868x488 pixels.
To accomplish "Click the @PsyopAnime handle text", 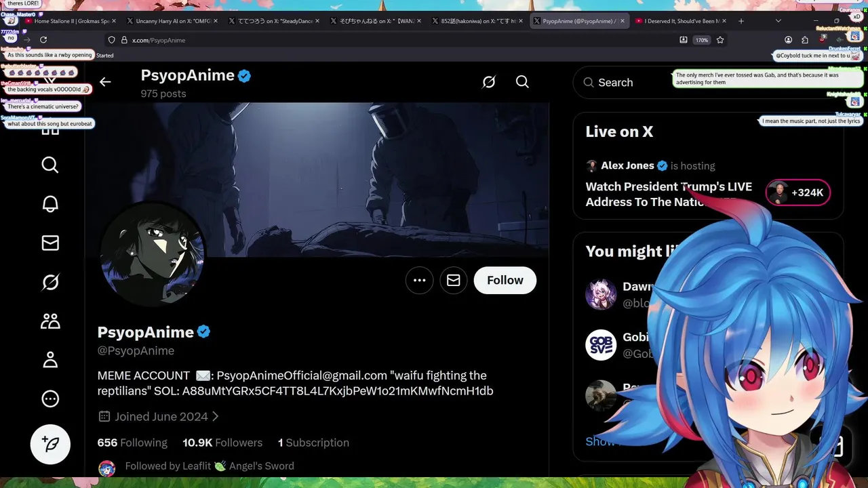I will [x=136, y=350].
